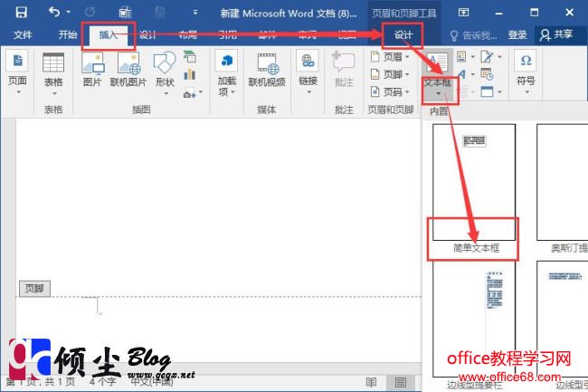Image resolution: width=588 pixels, height=392 pixels.
Task: Open 设计 tab under 页眉和页脚工具
Action: click(x=403, y=35)
